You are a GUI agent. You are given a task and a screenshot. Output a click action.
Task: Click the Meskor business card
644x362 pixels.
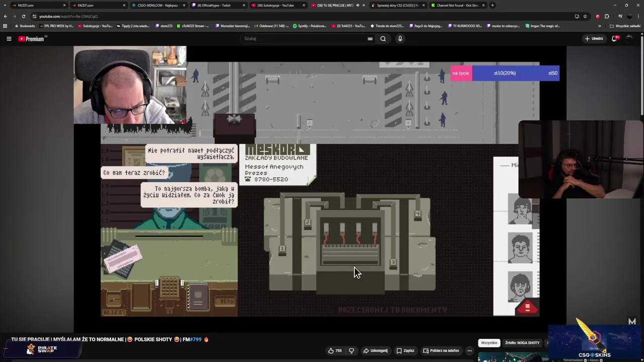(x=278, y=164)
